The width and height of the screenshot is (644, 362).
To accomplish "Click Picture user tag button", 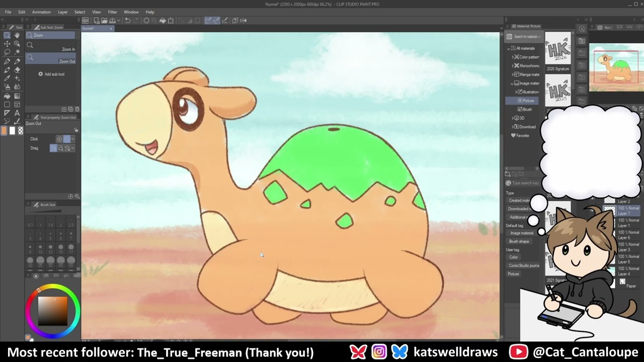I will [513, 274].
